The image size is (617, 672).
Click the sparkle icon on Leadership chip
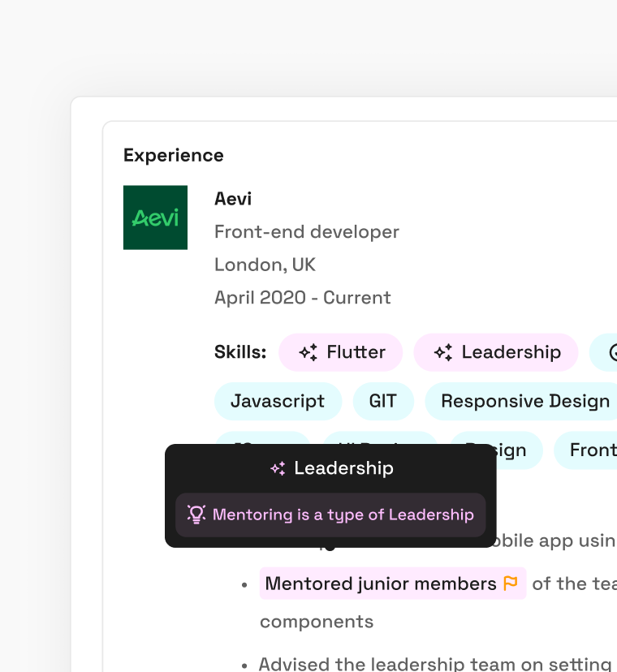(x=443, y=352)
